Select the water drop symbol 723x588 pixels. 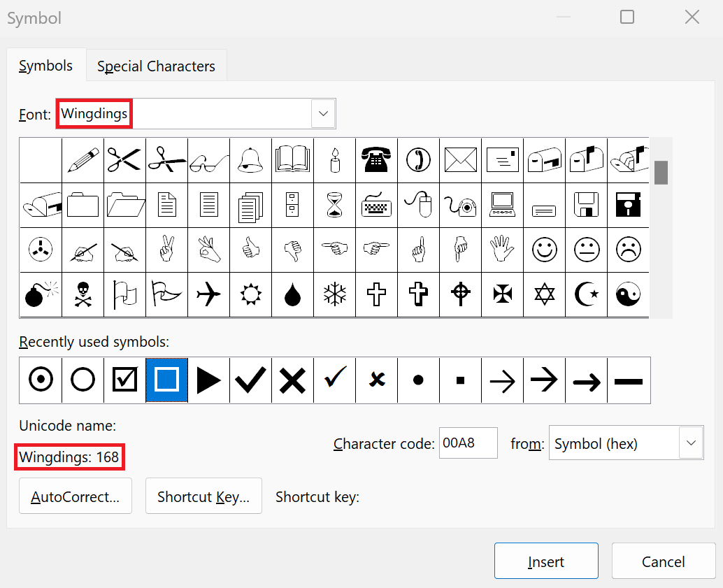click(x=292, y=294)
